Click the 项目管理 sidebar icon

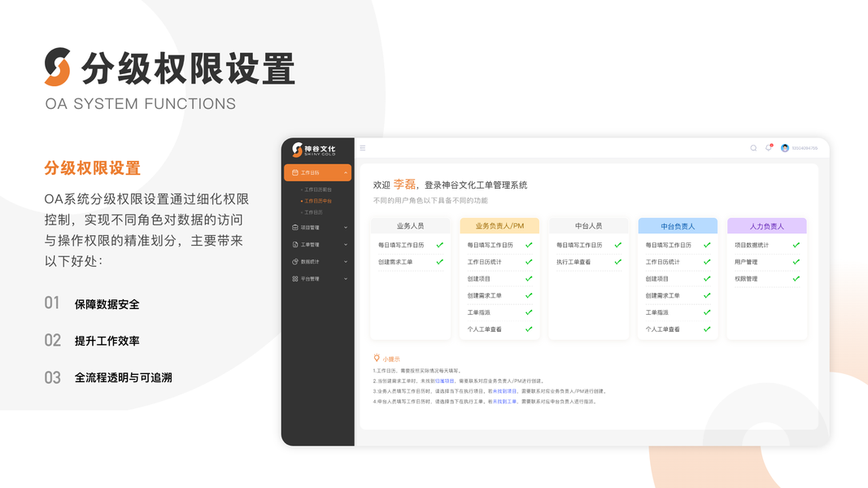pos(295,228)
